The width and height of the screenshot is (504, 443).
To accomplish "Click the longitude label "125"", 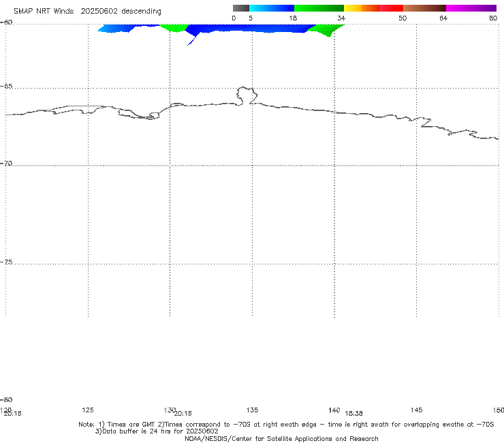I will [88, 410].
